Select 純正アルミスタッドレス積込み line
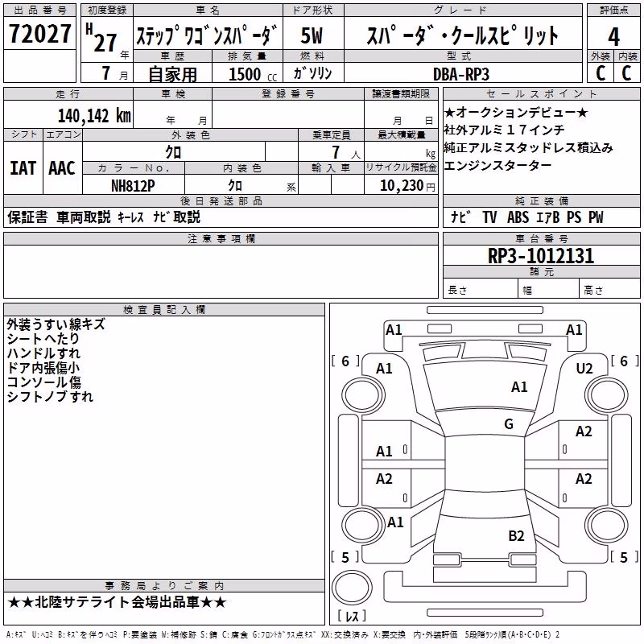644x644 pixels. point(528,147)
